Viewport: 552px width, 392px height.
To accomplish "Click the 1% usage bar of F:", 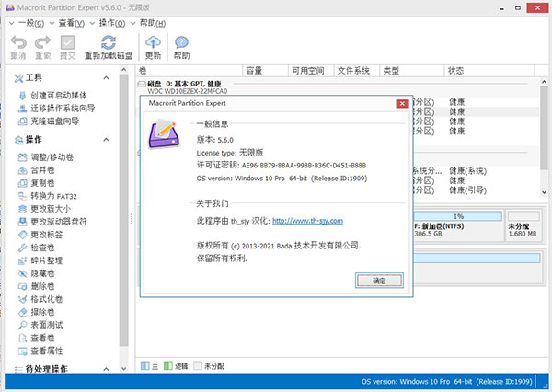I will point(458,216).
